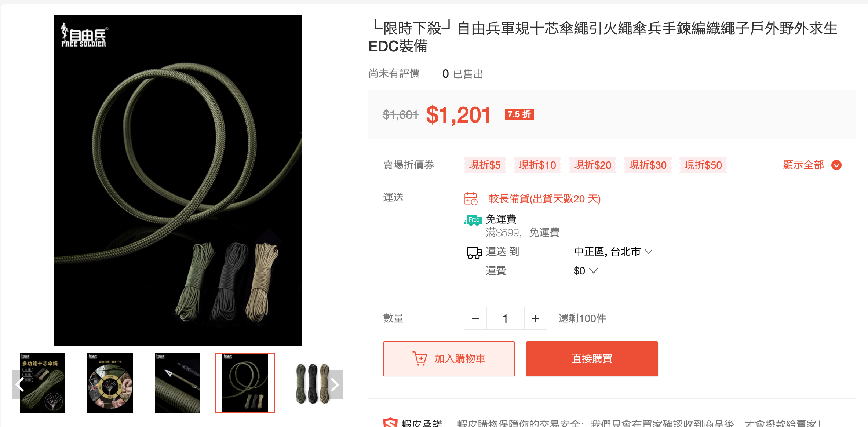Select the 現折$50 shop voucher
868x427 pixels.
[703, 165]
